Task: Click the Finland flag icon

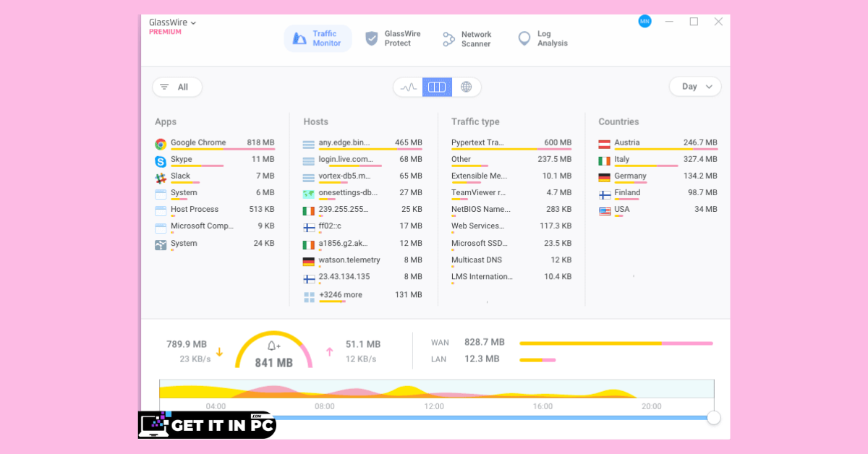Action: click(605, 194)
